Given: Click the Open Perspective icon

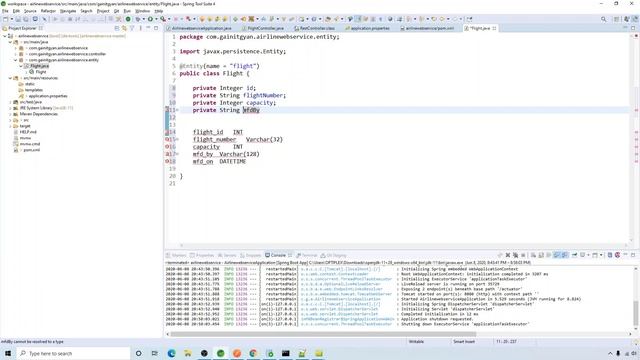Looking at the screenshot, I should point(617,19).
